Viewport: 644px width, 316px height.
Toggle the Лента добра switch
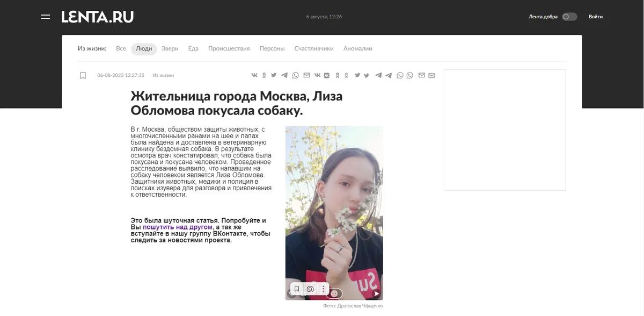click(x=569, y=16)
